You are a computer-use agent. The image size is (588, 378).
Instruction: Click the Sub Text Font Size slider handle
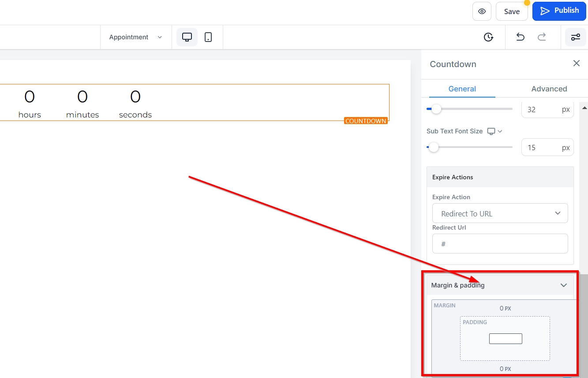(x=434, y=147)
